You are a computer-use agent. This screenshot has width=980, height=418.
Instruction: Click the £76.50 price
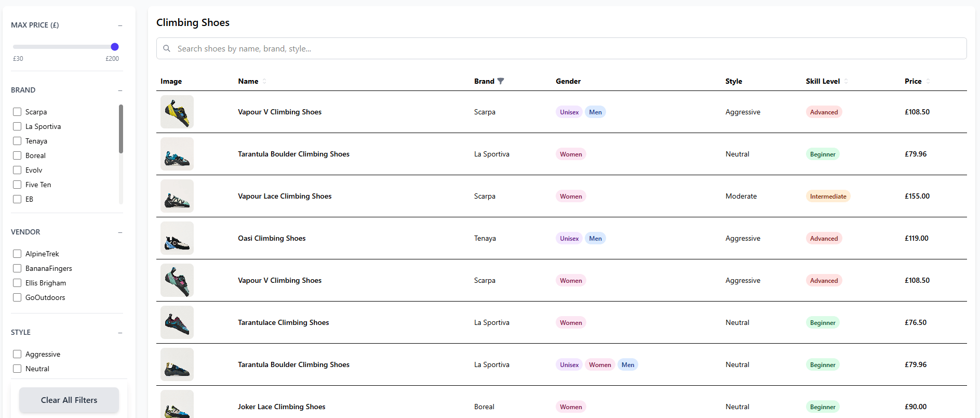coord(916,322)
